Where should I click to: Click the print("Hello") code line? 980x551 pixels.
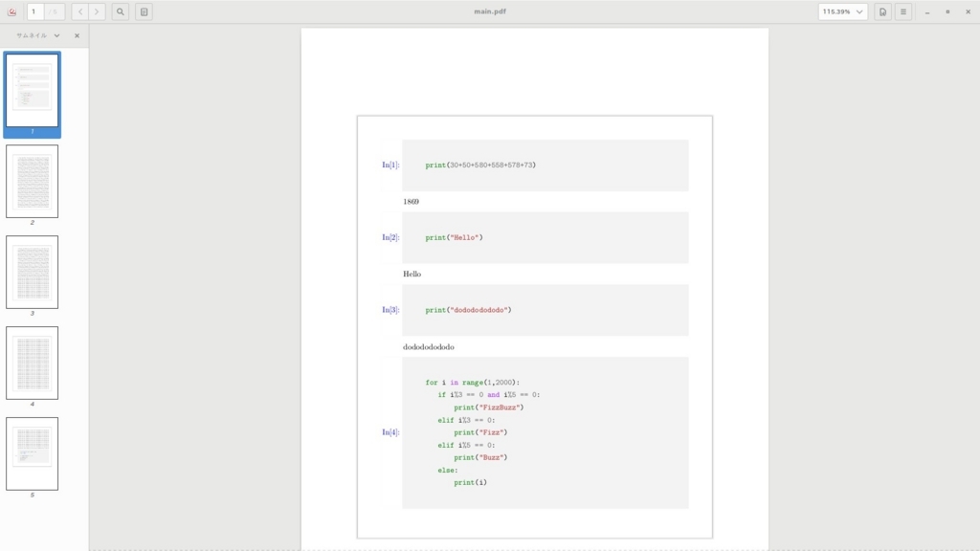coord(455,237)
